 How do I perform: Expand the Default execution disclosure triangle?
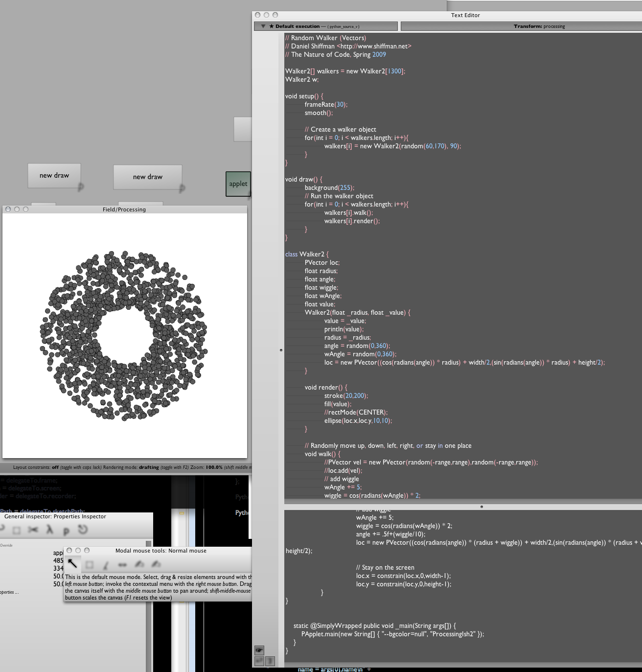pos(263,26)
